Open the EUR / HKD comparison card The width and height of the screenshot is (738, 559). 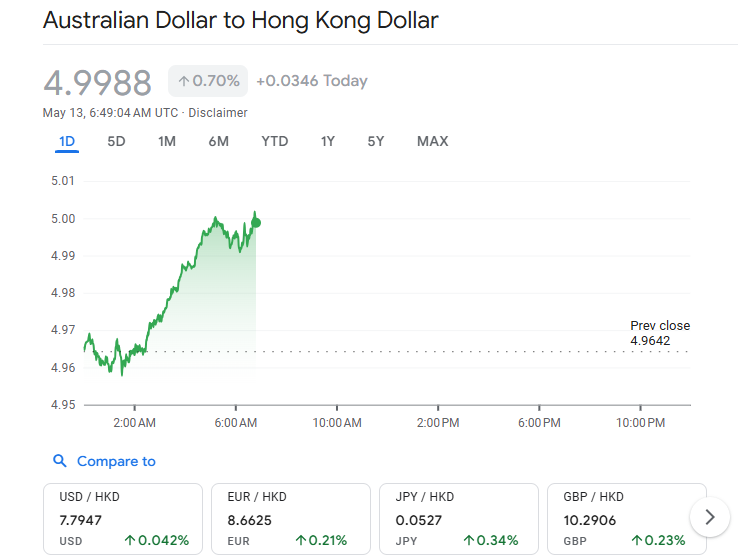pyautogui.click(x=291, y=519)
